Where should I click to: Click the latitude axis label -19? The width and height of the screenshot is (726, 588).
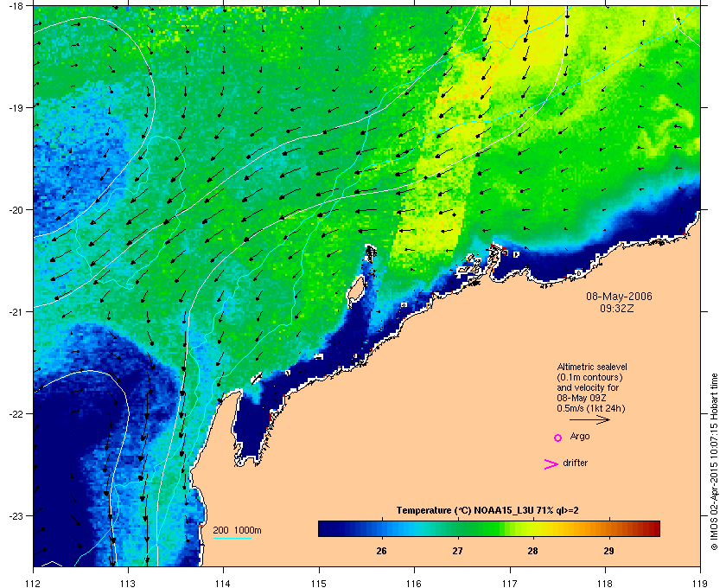tap(16, 107)
